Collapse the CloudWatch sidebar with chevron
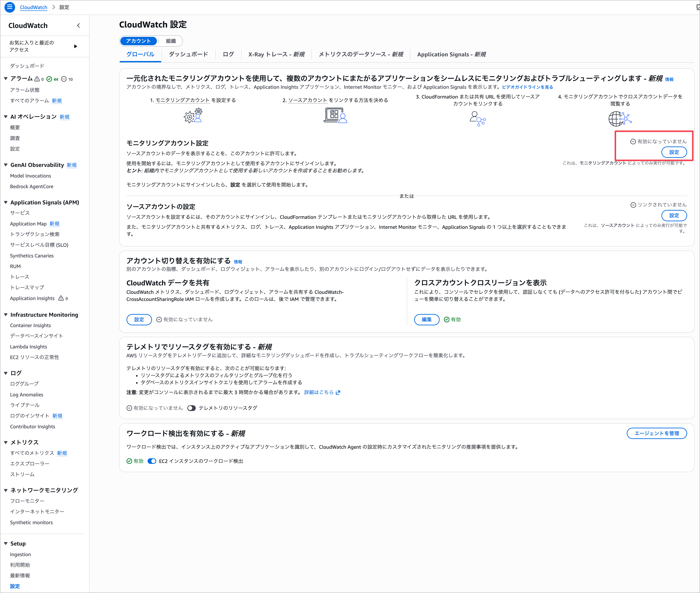700x593 pixels. click(78, 26)
